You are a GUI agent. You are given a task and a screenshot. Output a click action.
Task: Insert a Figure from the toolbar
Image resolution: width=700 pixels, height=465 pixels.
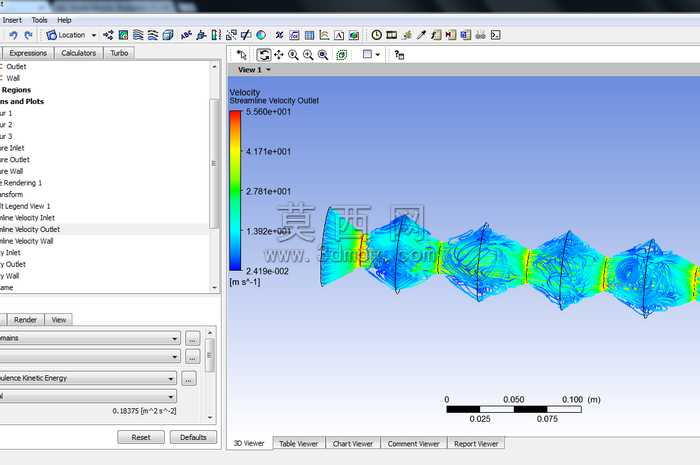(354, 35)
